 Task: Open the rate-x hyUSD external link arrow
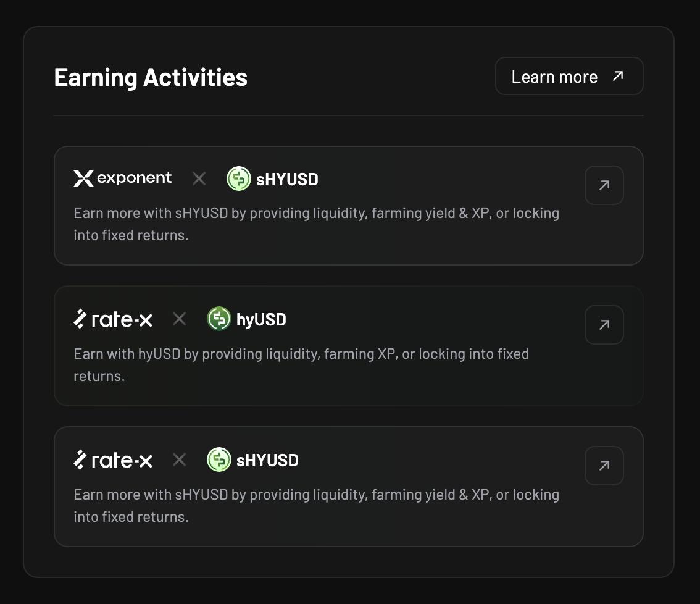(x=604, y=325)
